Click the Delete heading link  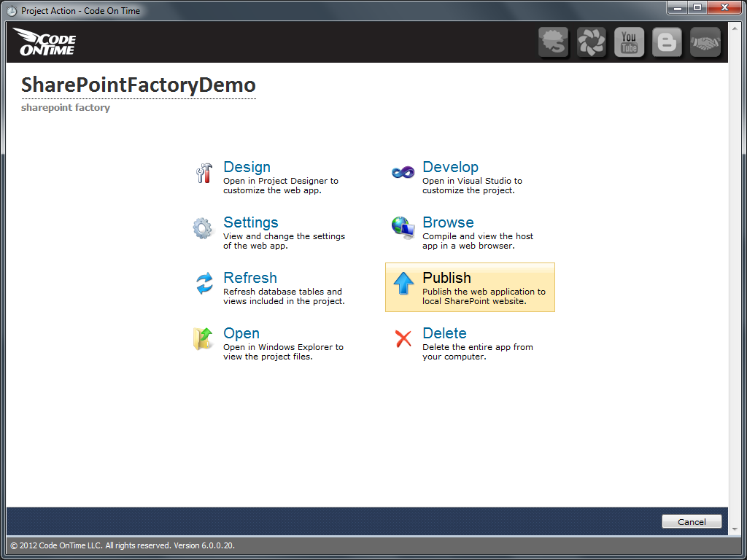pos(444,332)
